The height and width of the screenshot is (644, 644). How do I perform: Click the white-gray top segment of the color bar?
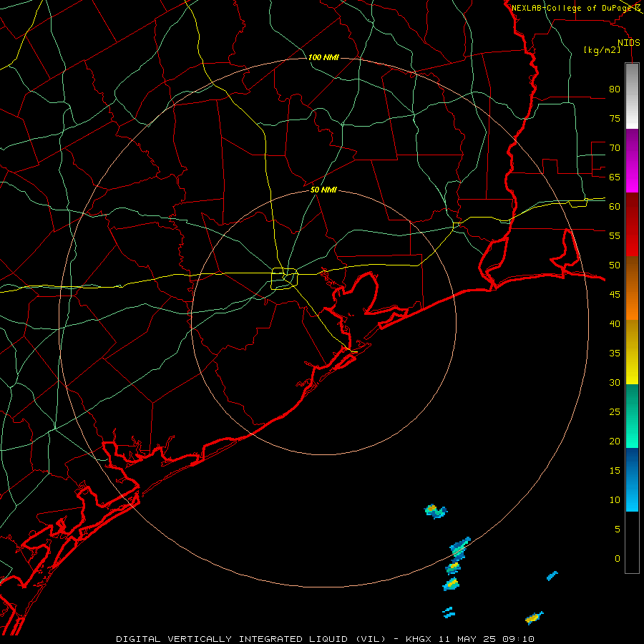[x=632, y=96]
